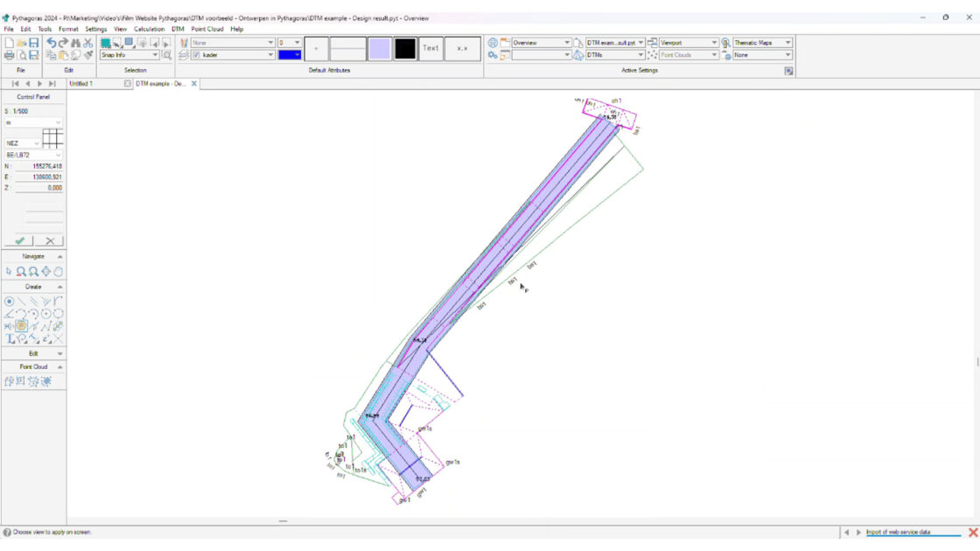
Task: Click the layers icon beside kader dropdown
Action: (x=184, y=56)
